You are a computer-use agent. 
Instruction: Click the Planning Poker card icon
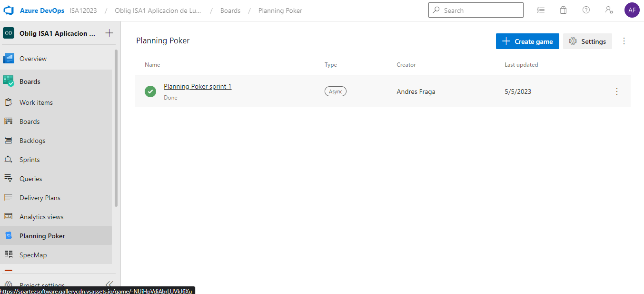(x=9, y=236)
